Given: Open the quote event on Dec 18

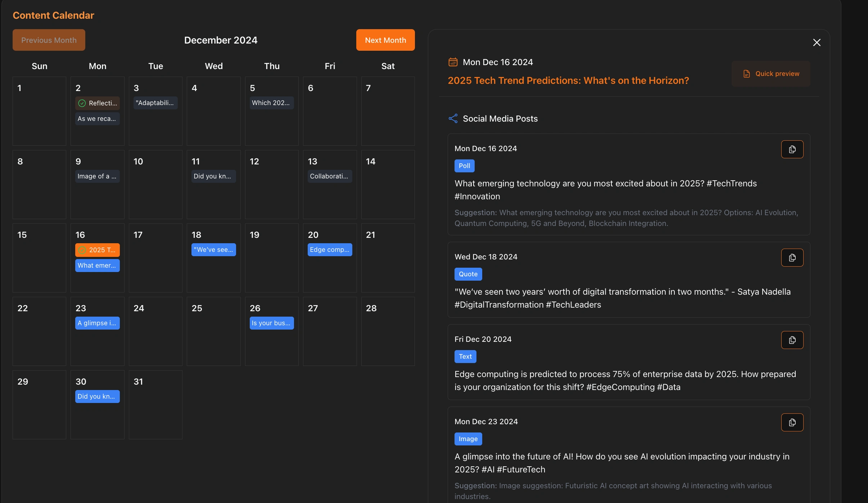Looking at the screenshot, I should 213,249.
